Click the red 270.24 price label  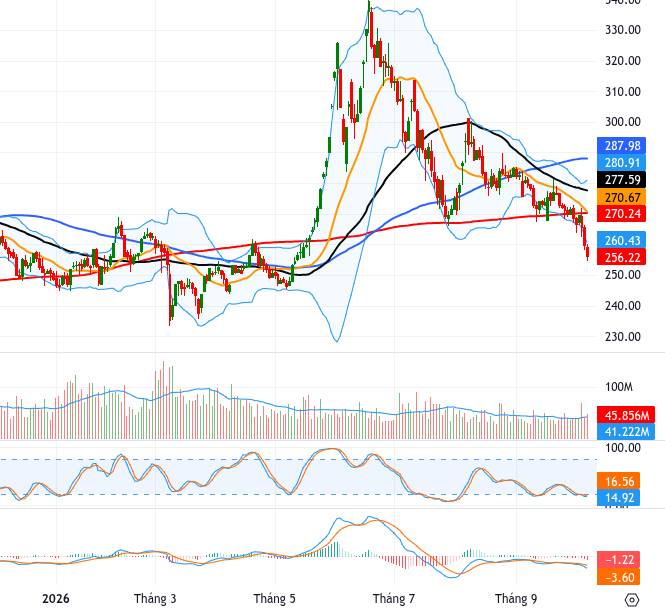pyautogui.click(x=621, y=213)
